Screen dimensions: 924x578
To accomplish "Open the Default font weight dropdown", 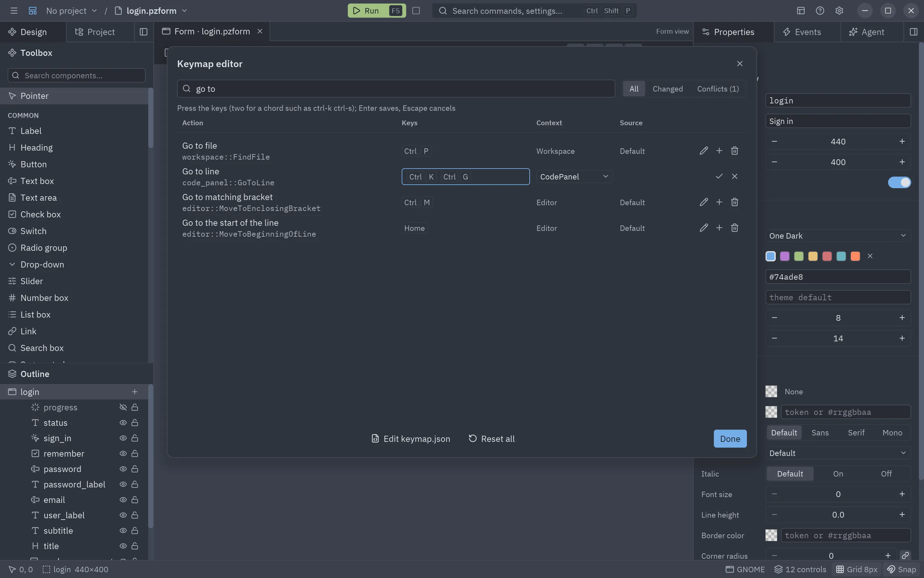I will [838, 453].
